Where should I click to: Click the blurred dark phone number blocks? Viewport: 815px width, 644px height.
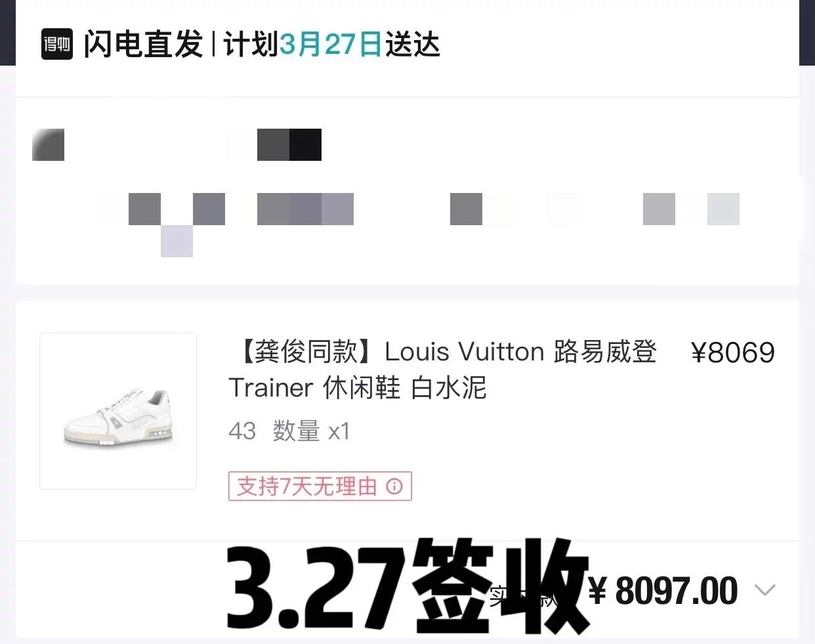[x=289, y=144]
